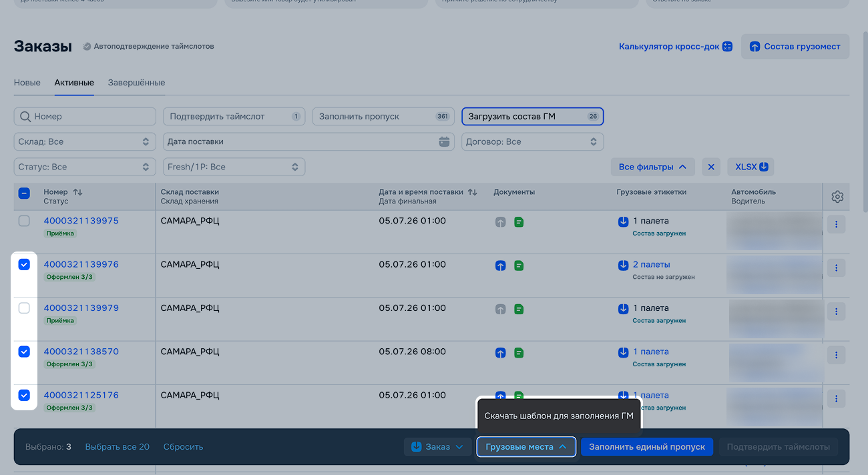Filter by Заполнить пропуск

point(383,116)
